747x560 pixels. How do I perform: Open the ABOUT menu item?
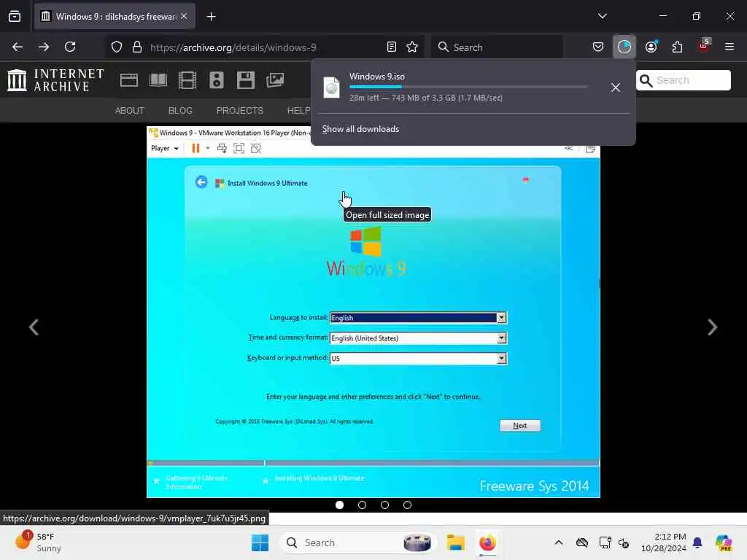pyautogui.click(x=130, y=111)
